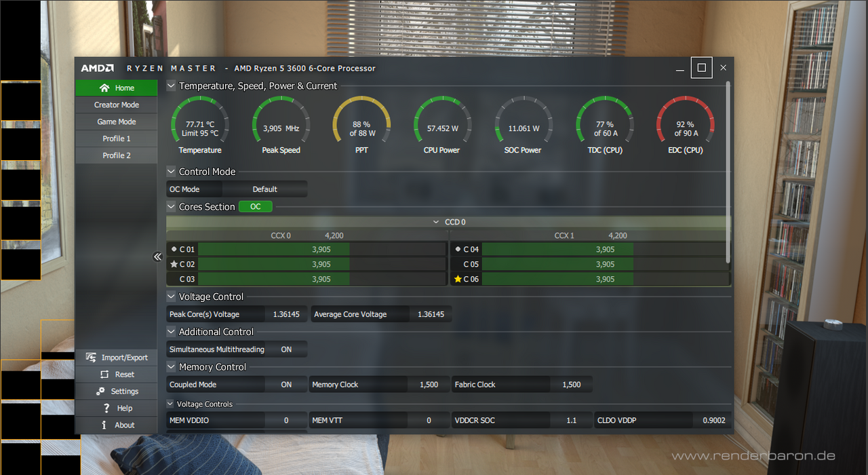Click the Home house icon
Image resolution: width=868 pixels, height=475 pixels.
click(104, 88)
